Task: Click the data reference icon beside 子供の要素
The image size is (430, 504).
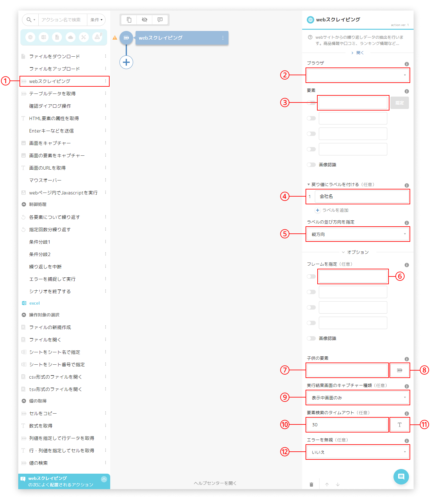Action: pyautogui.click(x=400, y=370)
